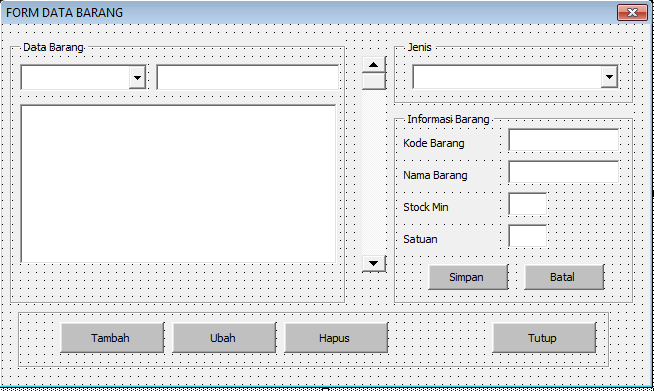Image resolution: width=654 pixels, height=391 pixels.
Task: Click the Nama Barang label
Action: [435, 175]
